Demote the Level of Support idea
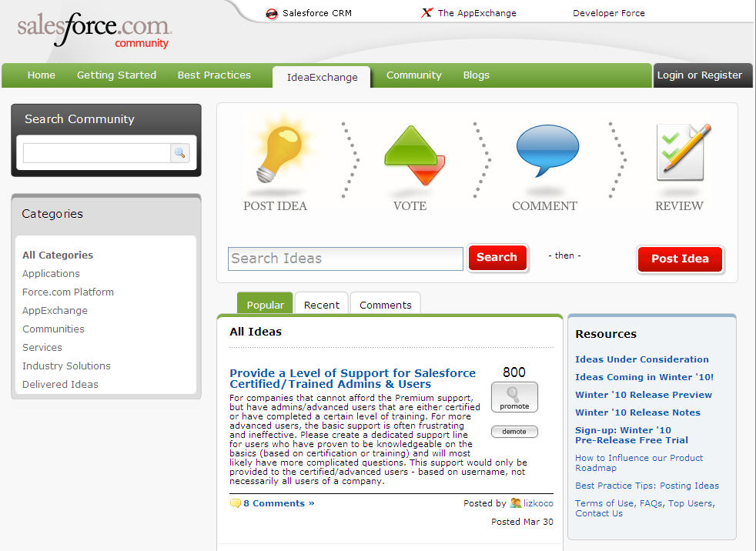This screenshot has width=756, height=551. 514,432
